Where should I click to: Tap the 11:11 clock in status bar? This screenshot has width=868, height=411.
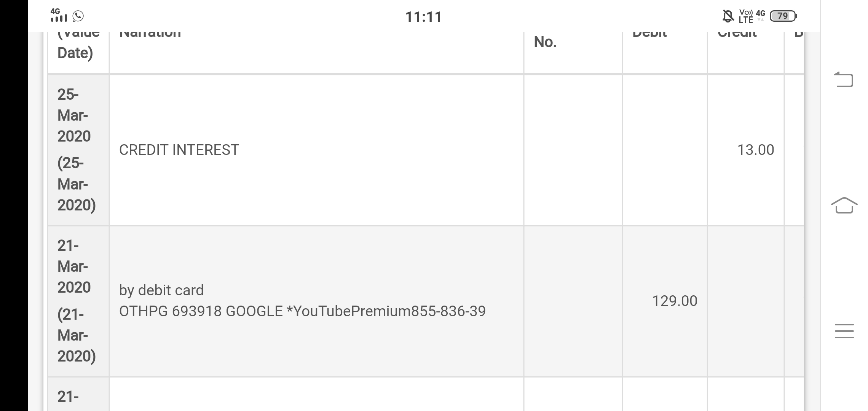423,17
